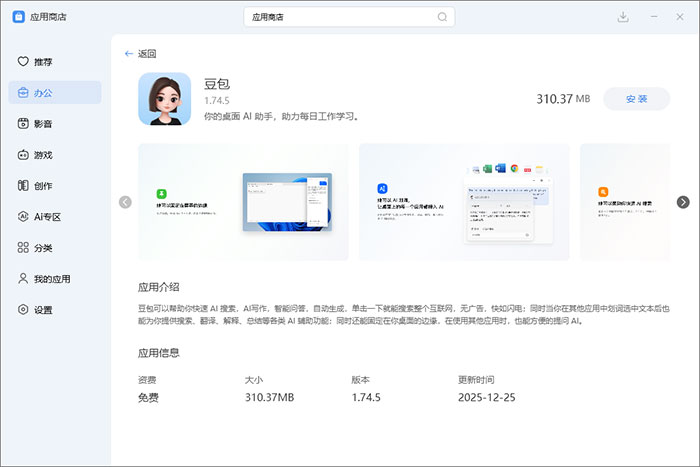Click the 创作 sidebar icon
The image size is (700, 467).
[x=23, y=186]
